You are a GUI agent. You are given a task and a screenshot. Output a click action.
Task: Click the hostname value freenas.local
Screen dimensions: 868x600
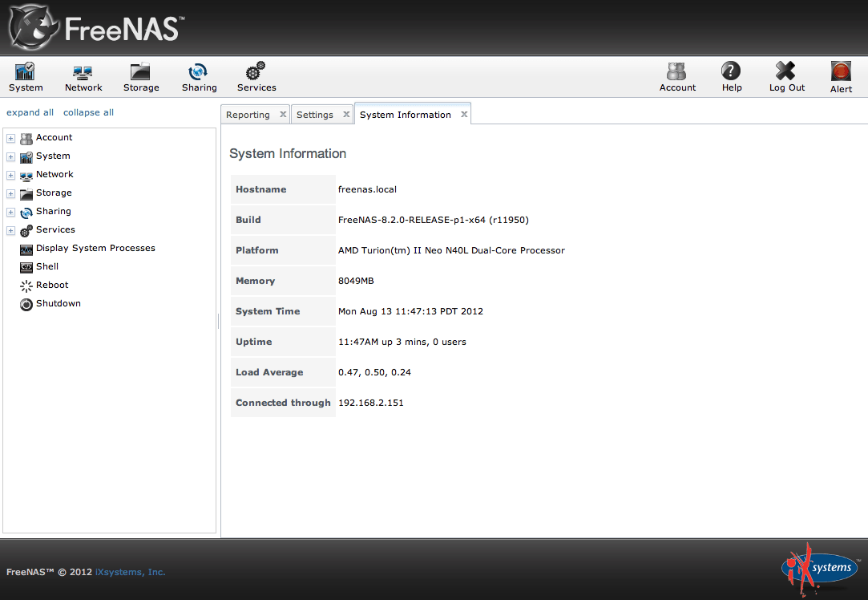coord(367,189)
